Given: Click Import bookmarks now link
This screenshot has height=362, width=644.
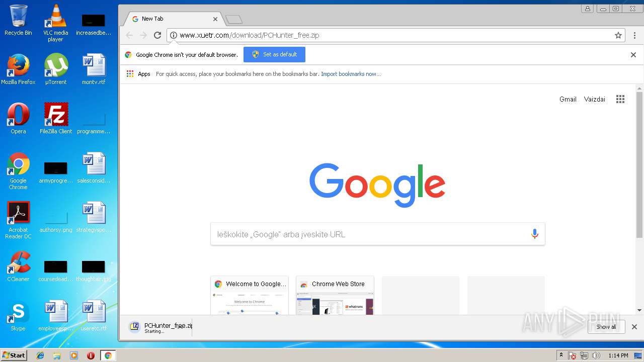Looking at the screenshot, I should click(351, 74).
